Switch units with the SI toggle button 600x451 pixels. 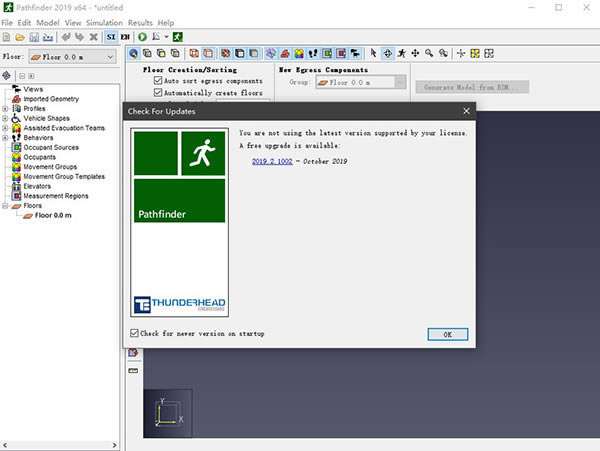click(x=111, y=37)
